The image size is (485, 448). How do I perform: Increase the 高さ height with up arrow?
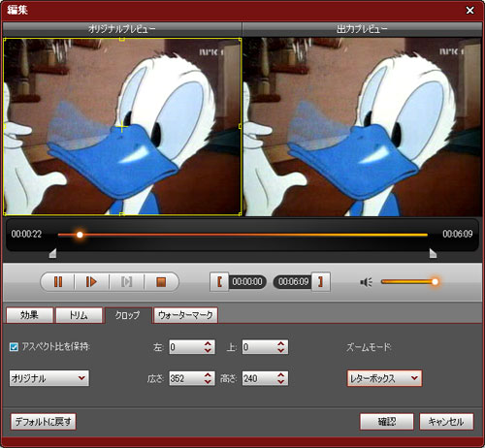click(281, 375)
